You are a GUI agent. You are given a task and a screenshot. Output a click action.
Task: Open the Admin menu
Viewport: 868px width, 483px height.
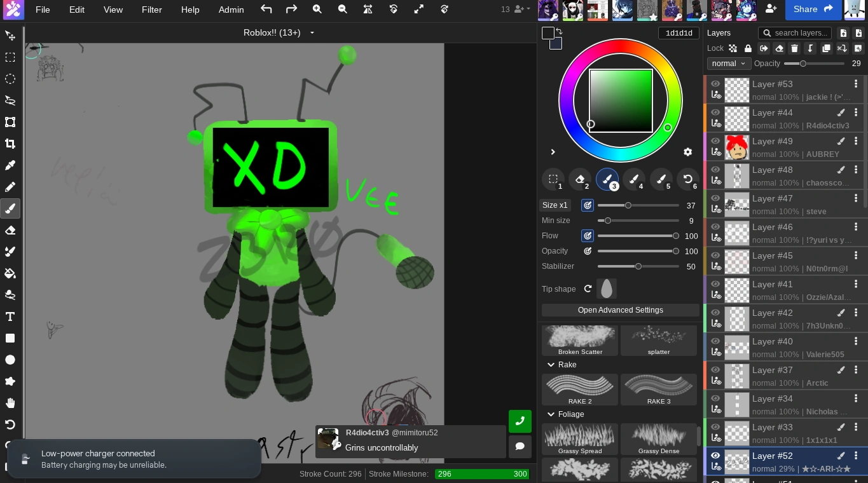pyautogui.click(x=231, y=10)
